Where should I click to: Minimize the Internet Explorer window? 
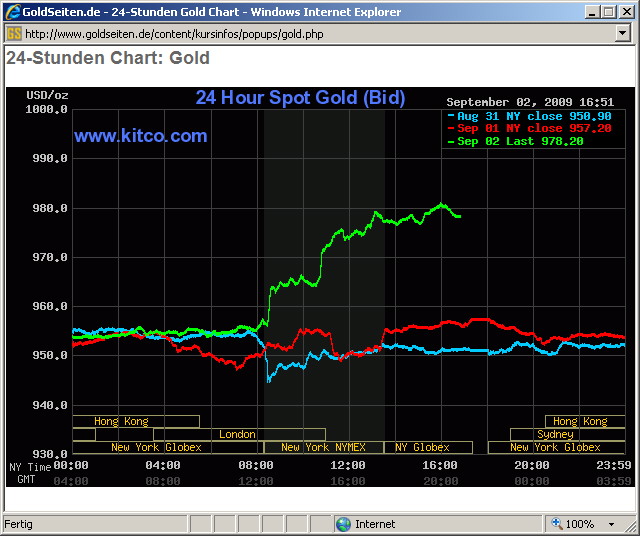coord(592,12)
